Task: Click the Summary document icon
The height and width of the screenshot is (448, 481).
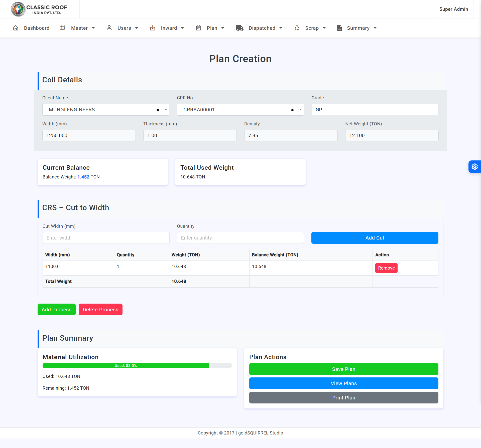Action: pos(339,28)
